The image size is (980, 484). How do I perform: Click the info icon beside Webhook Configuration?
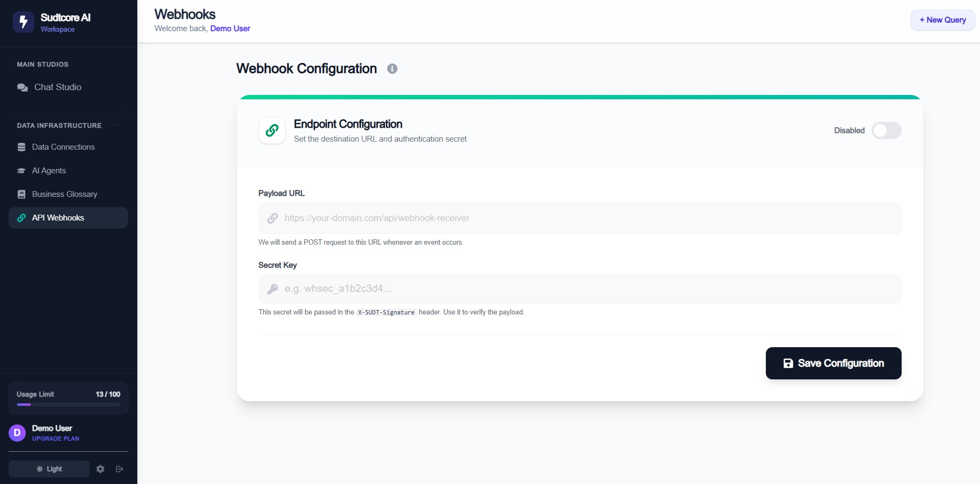tap(392, 69)
